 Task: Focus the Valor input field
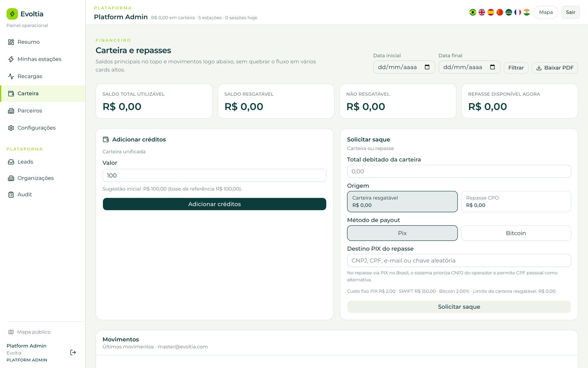(x=215, y=176)
